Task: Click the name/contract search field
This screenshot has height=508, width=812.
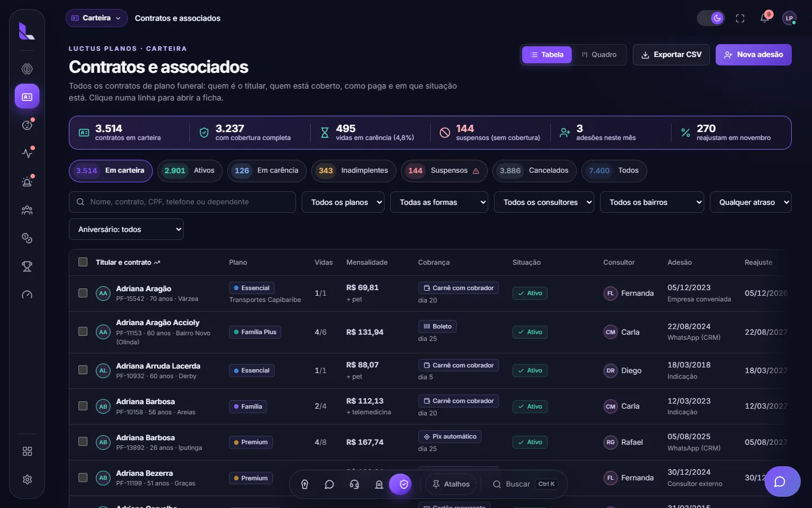Action: tap(182, 202)
